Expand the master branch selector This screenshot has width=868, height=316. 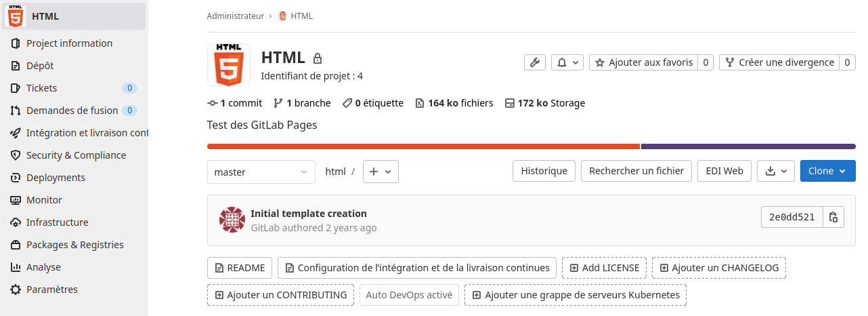pos(261,172)
